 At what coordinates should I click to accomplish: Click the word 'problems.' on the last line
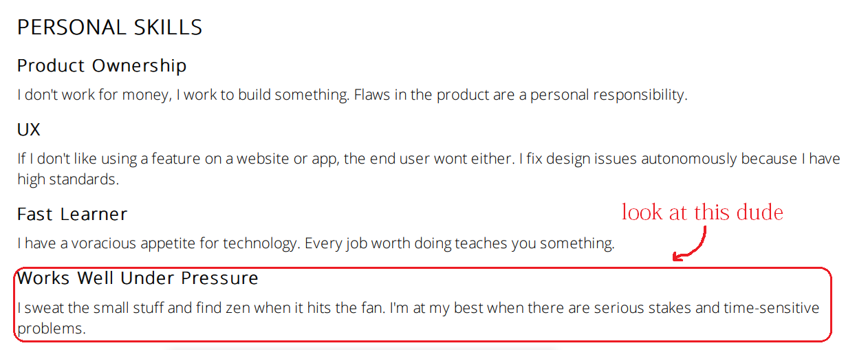pos(52,329)
